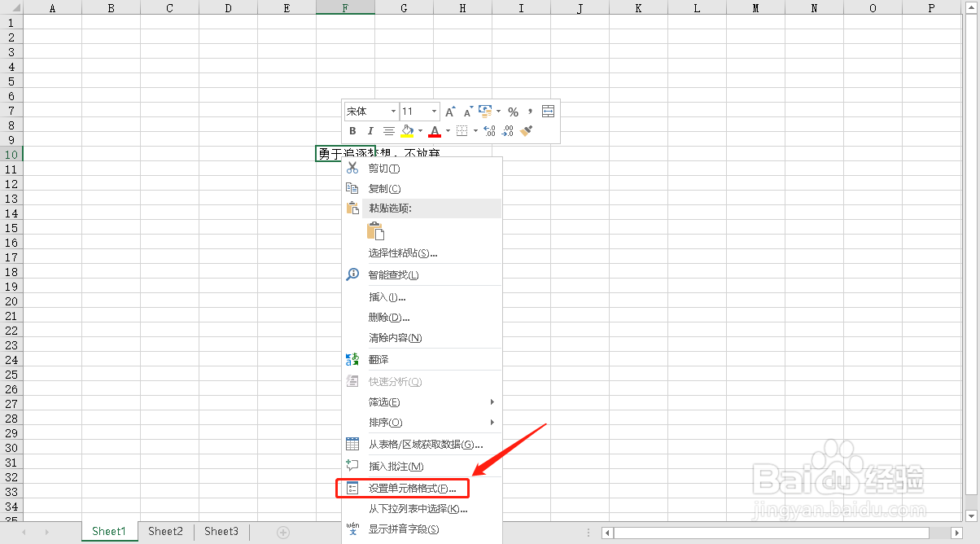
Task: Select 复制 in the context menu
Action: [x=385, y=188]
